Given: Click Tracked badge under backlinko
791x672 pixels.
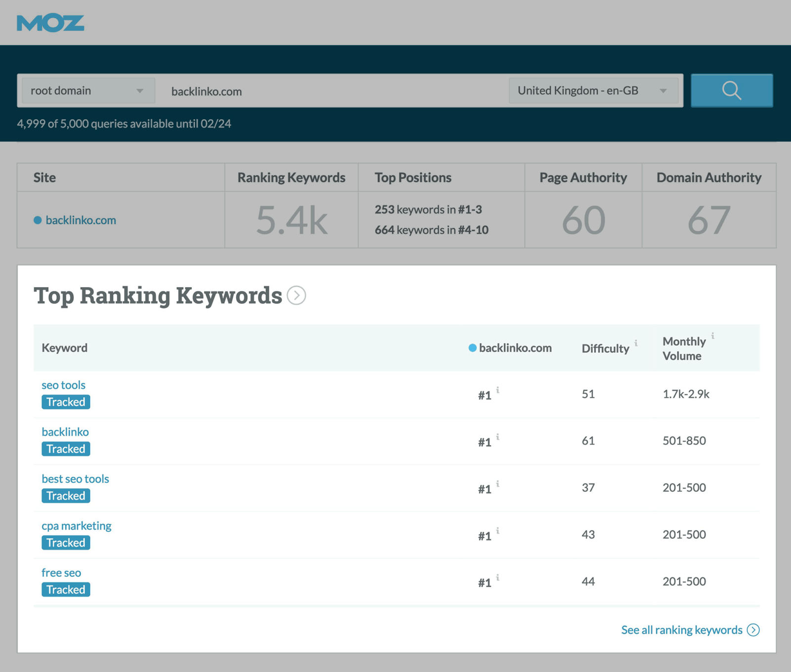Looking at the screenshot, I should [x=66, y=449].
